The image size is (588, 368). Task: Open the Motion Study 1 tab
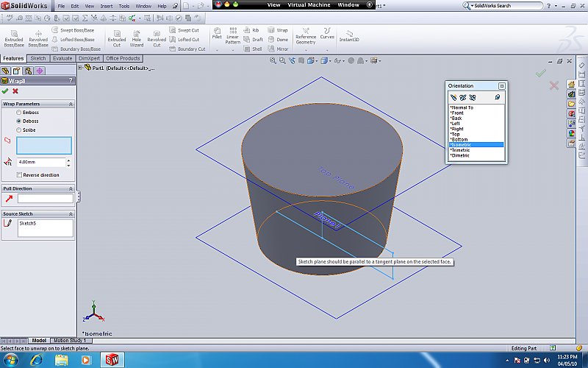click(68, 341)
